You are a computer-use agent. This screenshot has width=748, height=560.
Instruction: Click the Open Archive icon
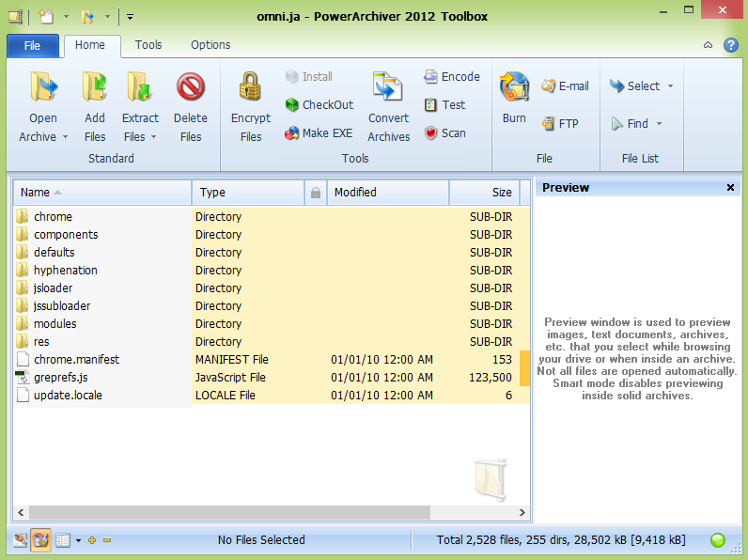pyautogui.click(x=44, y=87)
